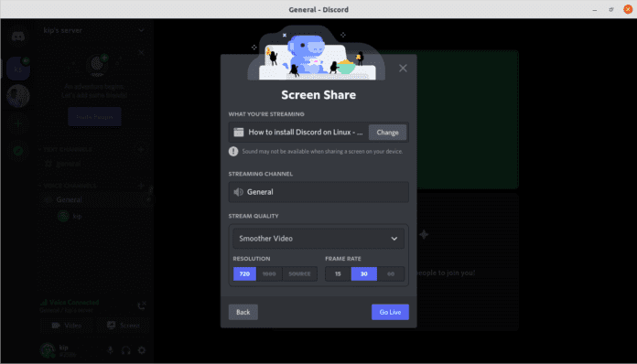Screen dimensions: 637x364
Task: Minimize the Discord window
Action: coord(595,9)
